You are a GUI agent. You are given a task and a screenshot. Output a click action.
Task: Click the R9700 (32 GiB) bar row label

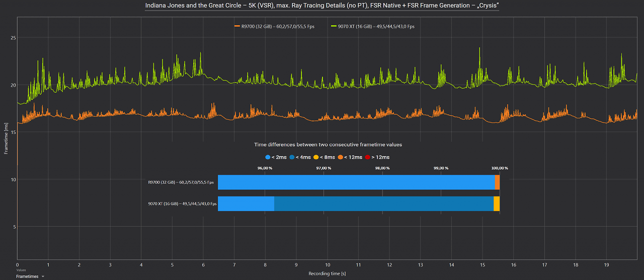point(182,182)
